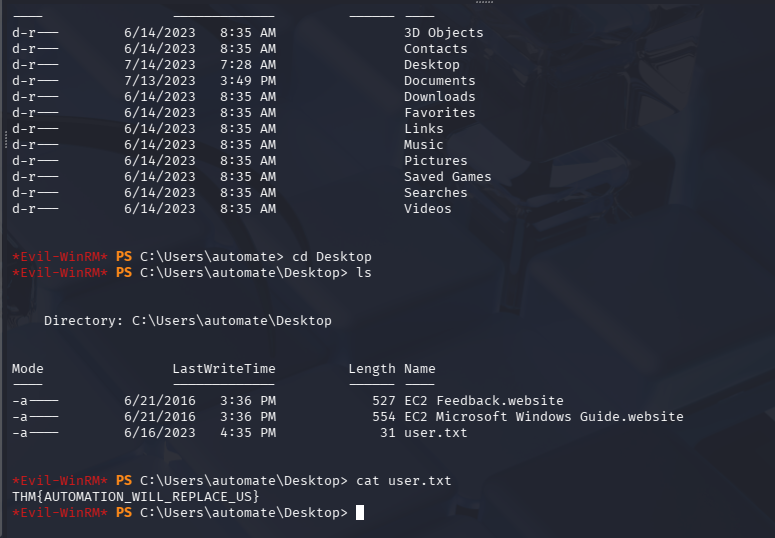Viewport: 775px width, 538px height.
Task: Click the 3D Objects directory name
Action: point(443,33)
